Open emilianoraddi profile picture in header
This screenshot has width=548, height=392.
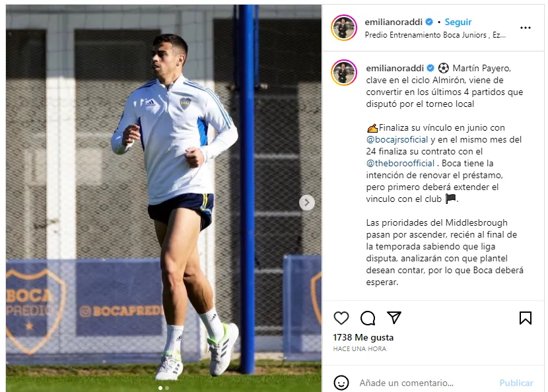(x=344, y=28)
